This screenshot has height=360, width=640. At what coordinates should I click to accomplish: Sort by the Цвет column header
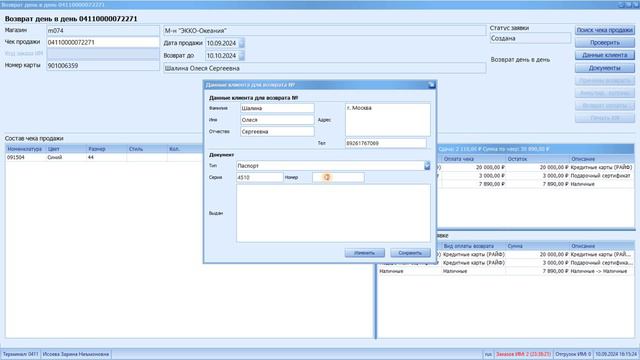point(66,149)
